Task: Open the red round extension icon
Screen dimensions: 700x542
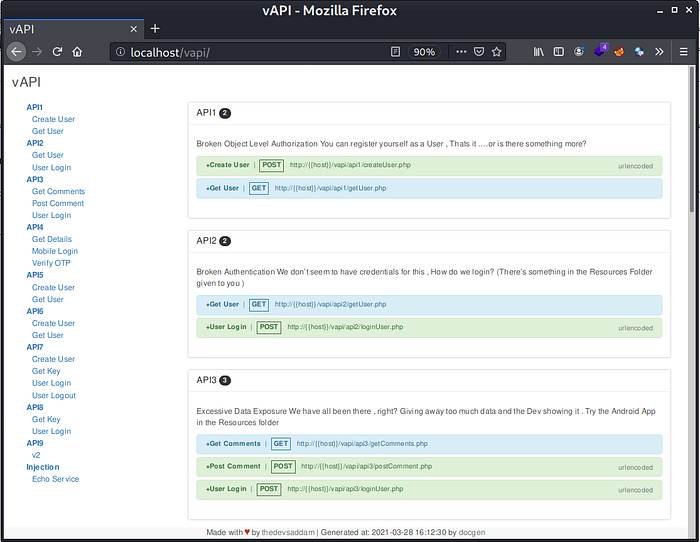Action: click(619, 52)
